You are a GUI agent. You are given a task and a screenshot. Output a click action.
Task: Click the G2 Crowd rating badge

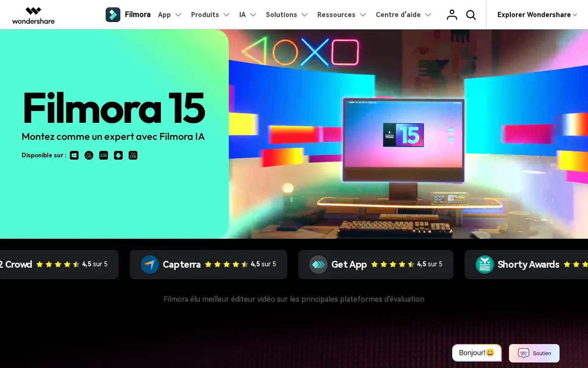[x=59, y=264]
